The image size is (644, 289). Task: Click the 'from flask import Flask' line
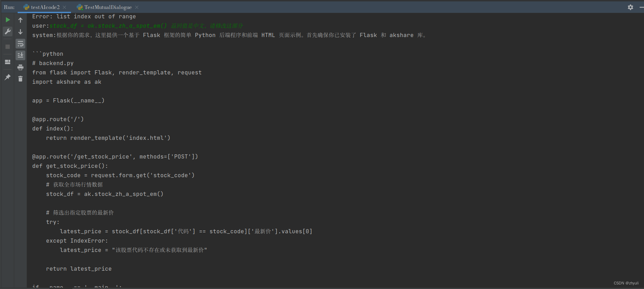(117, 73)
